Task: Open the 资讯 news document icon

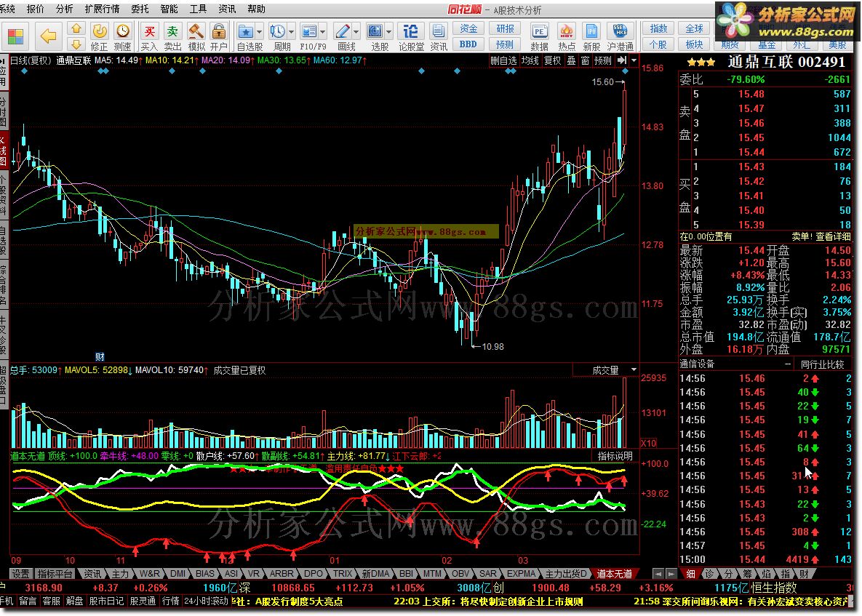Action: pos(439,37)
